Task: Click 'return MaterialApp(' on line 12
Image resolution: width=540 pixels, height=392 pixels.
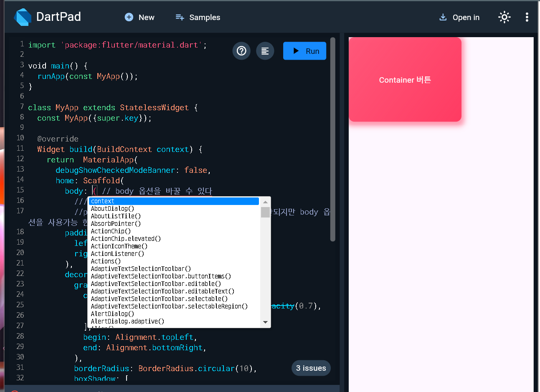Action: tap(92, 160)
